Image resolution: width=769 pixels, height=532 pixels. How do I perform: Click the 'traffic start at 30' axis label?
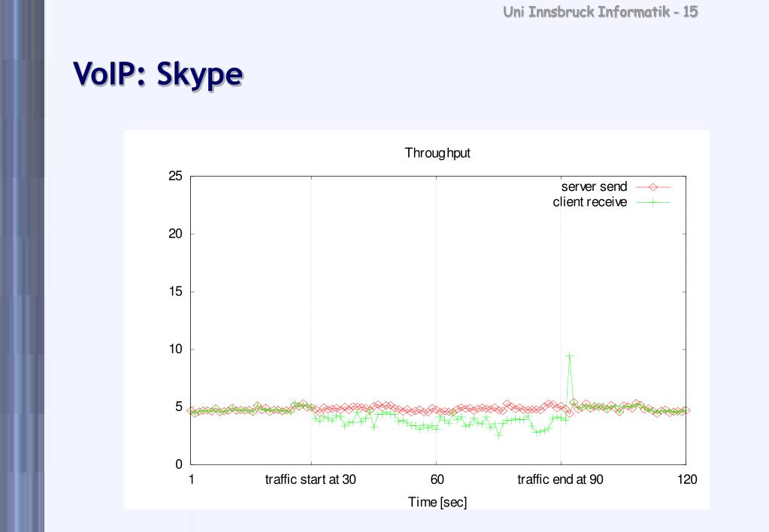coord(310,479)
